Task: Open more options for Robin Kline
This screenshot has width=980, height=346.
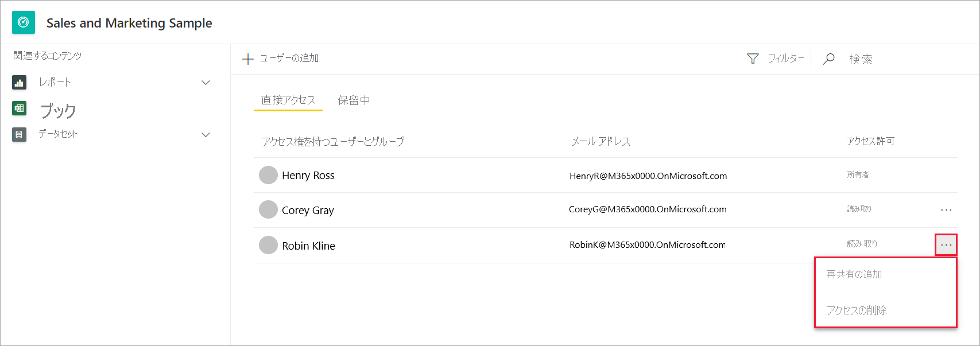Action: (946, 245)
